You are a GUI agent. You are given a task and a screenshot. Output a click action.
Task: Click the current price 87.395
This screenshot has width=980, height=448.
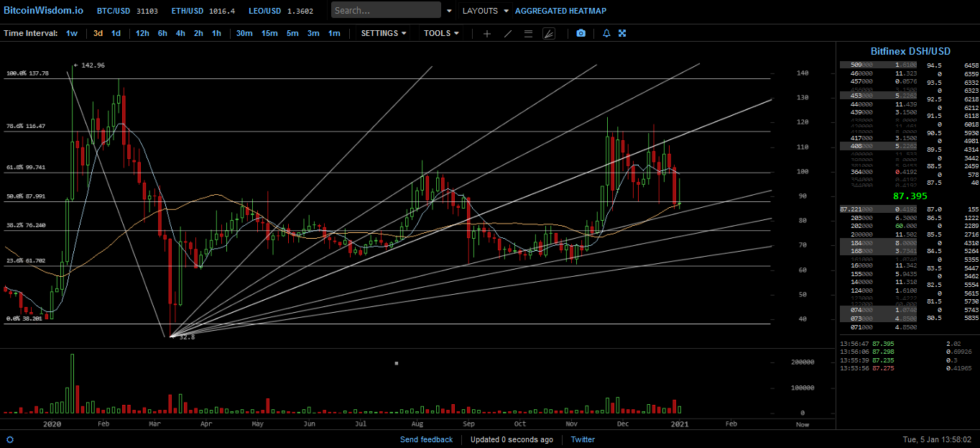click(910, 196)
